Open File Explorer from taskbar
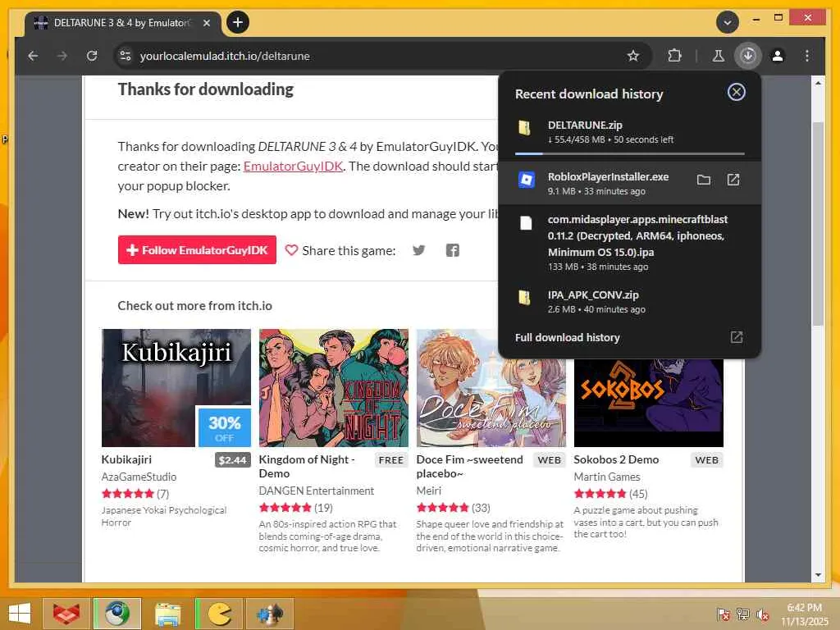Image resolution: width=840 pixels, height=630 pixels. [x=167, y=614]
